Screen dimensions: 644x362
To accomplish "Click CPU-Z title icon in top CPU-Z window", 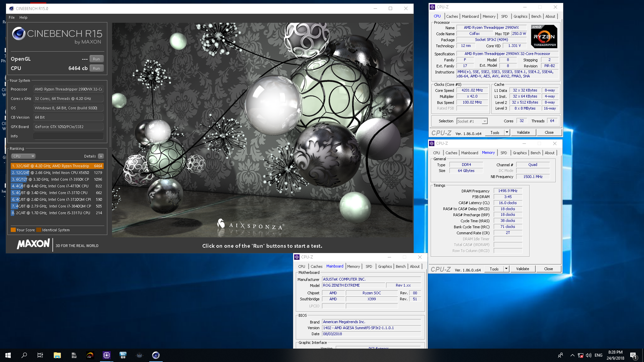I will pyautogui.click(x=432, y=7).
